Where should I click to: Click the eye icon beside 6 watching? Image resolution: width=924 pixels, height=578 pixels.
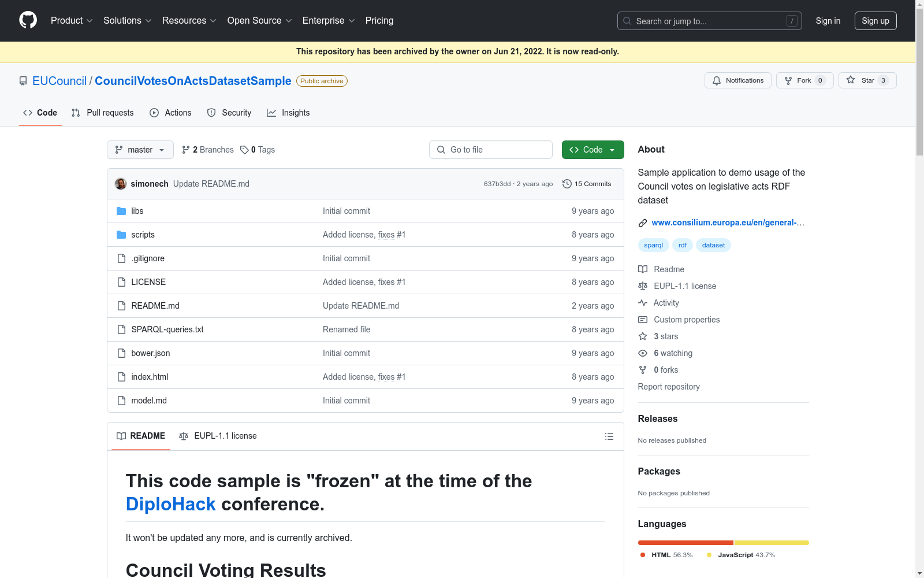coord(643,353)
